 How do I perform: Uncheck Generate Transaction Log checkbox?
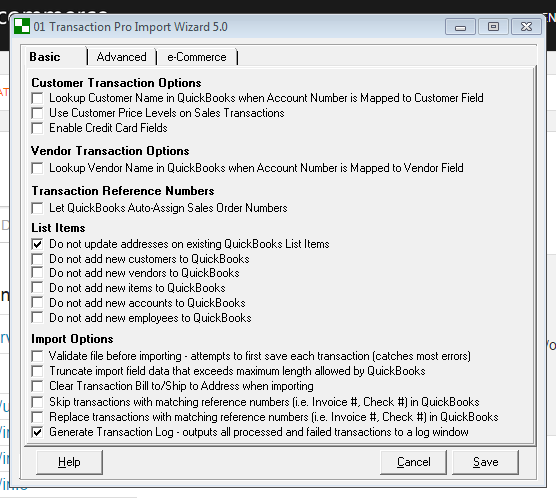(x=37, y=432)
